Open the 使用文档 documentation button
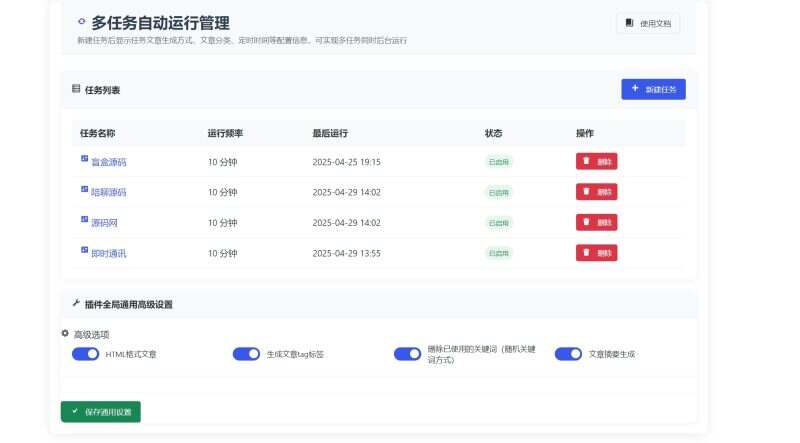 [648, 23]
